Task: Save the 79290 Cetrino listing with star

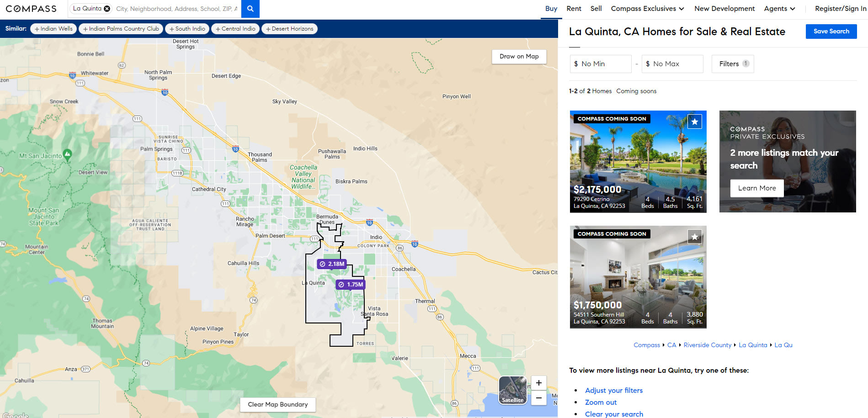Action: (695, 122)
